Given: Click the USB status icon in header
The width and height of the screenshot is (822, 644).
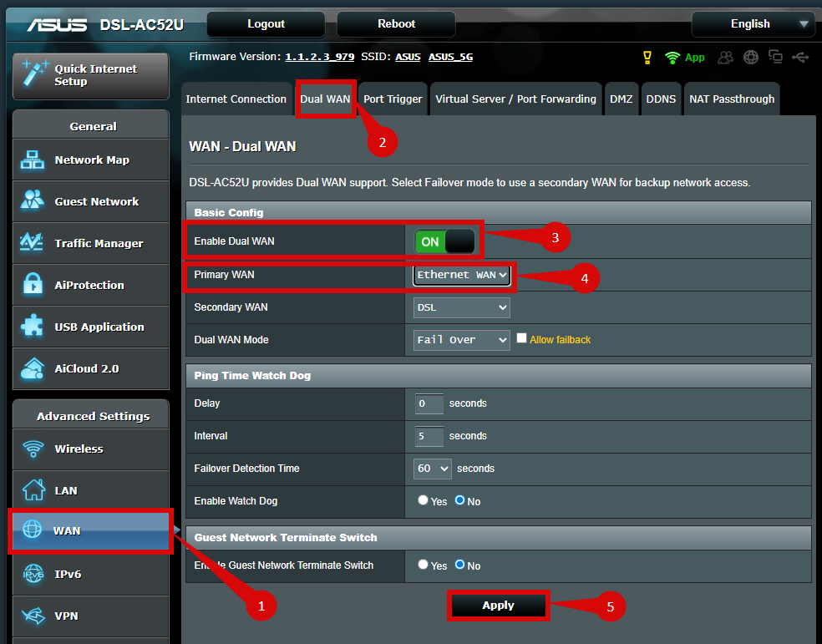Looking at the screenshot, I should click(x=800, y=58).
